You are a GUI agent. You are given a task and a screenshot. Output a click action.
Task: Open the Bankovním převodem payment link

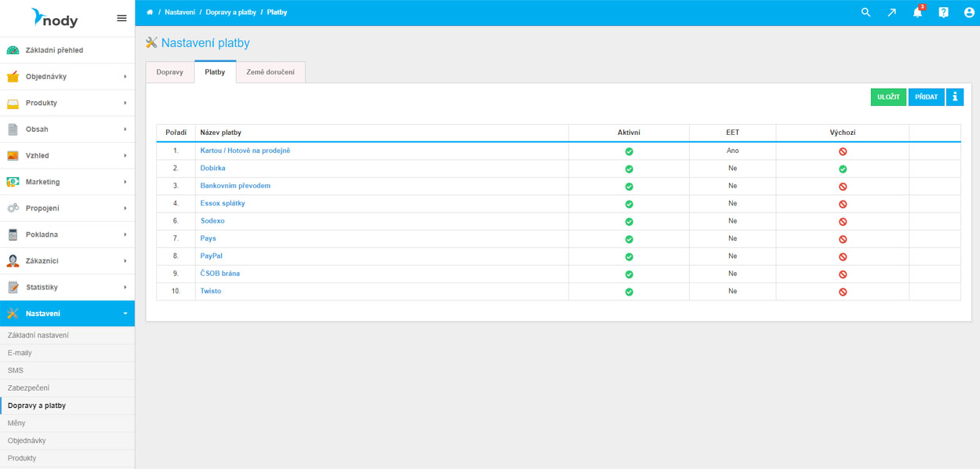click(x=235, y=186)
